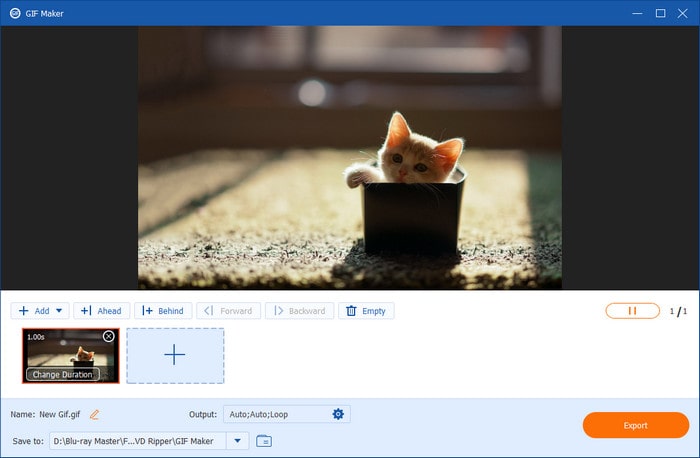Viewport: 700px width, 458px height.
Task: Expand the Save to path dropdown
Action: [237, 440]
